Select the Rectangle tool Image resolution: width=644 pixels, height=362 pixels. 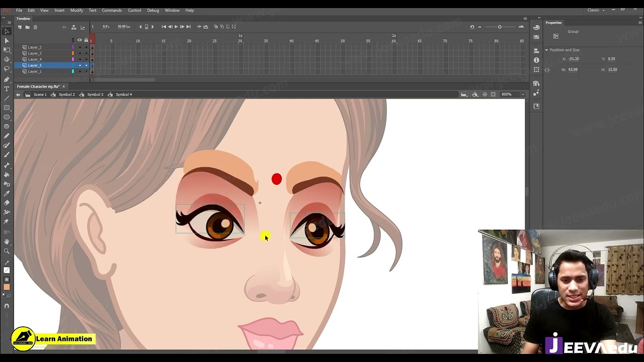(7, 108)
